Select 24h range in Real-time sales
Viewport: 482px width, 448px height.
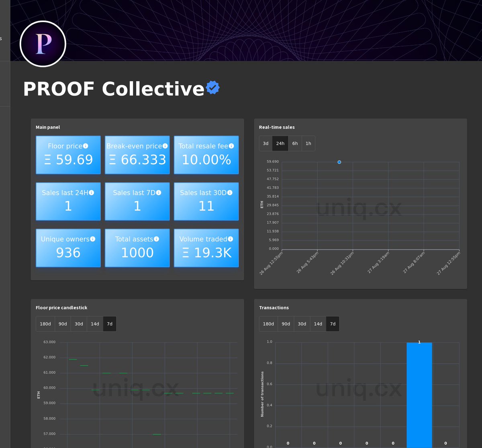pyautogui.click(x=280, y=143)
